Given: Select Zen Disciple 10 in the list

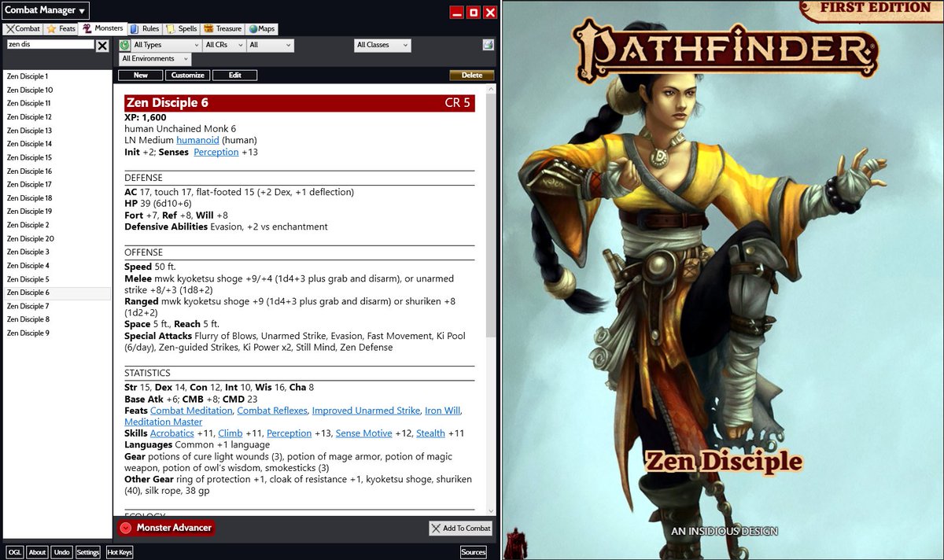Looking at the screenshot, I should [57, 90].
